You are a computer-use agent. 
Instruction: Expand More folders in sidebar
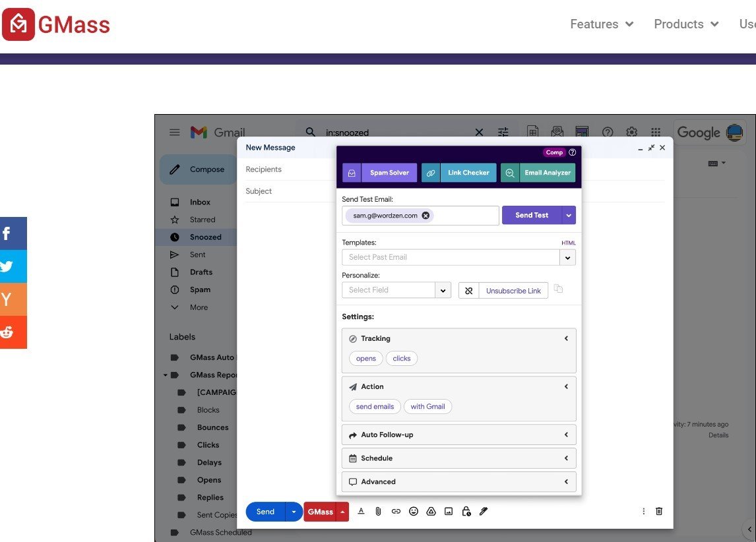198,307
